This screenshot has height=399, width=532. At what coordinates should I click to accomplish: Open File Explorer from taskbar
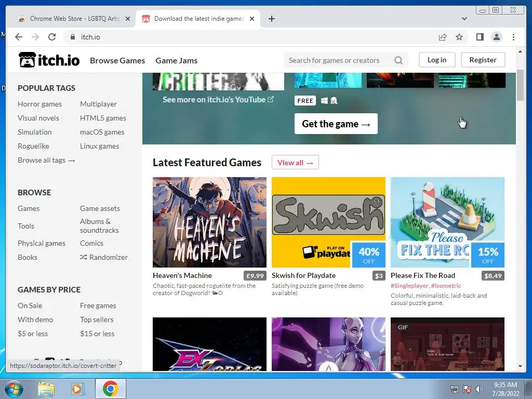(46, 389)
